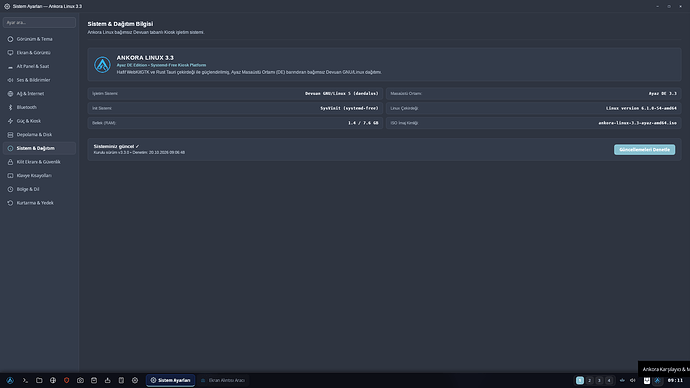Image resolution: width=690 pixels, height=388 pixels.
Task: Click the 'SysVinit (systemd-free)' value
Action: pyautogui.click(x=349, y=108)
